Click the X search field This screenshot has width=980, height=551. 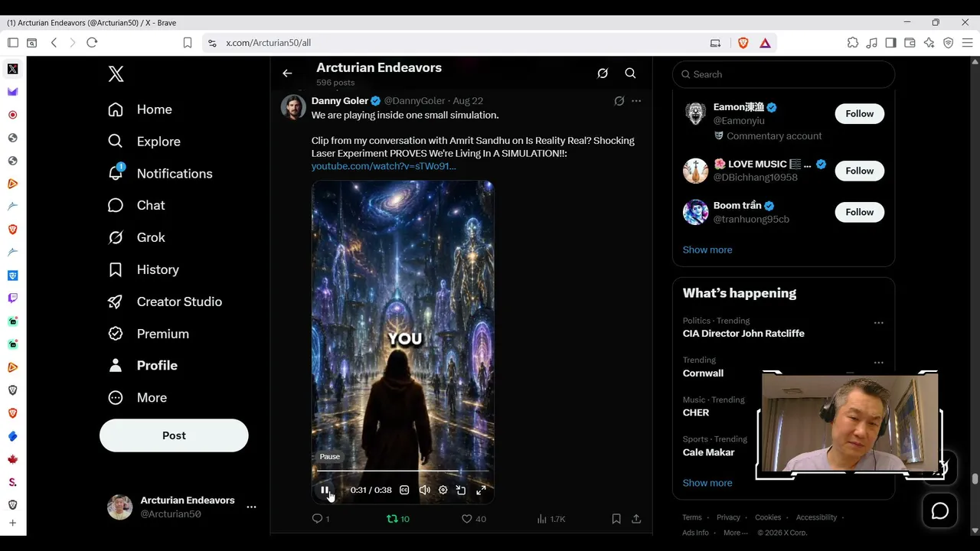783,74
